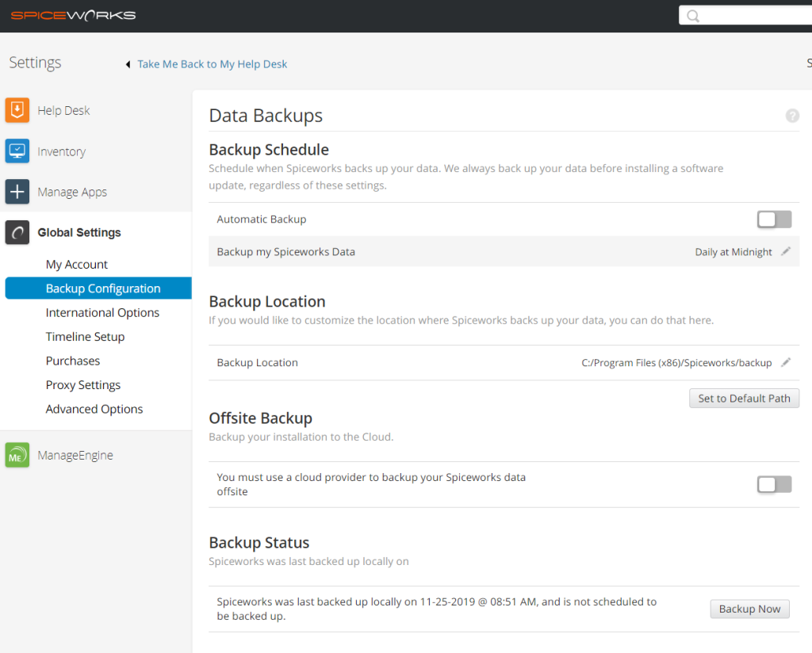Select Global Settings in sidebar
Screen dimensions: 812x653
79,232
